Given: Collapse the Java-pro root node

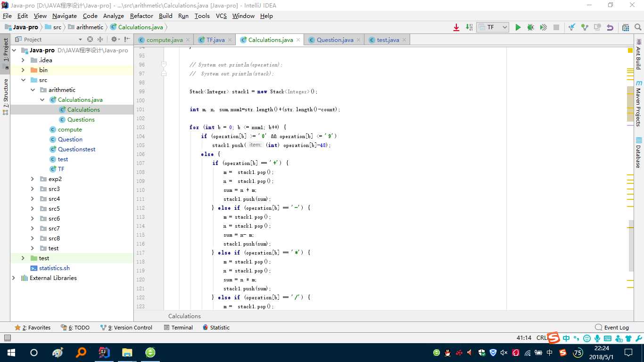Looking at the screenshot, I should pos(14,50).
